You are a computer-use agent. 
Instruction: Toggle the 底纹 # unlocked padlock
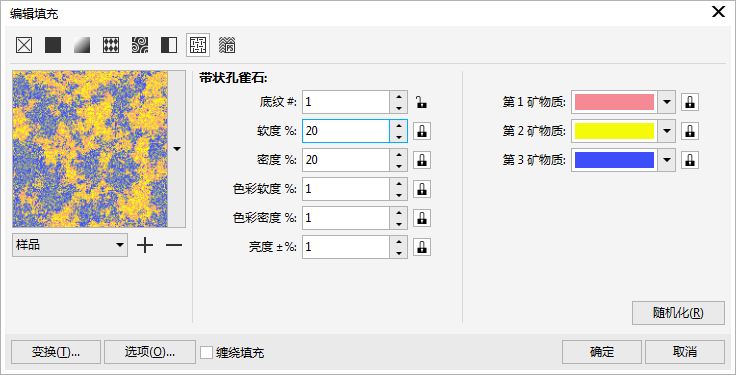(x=422, y=102)
